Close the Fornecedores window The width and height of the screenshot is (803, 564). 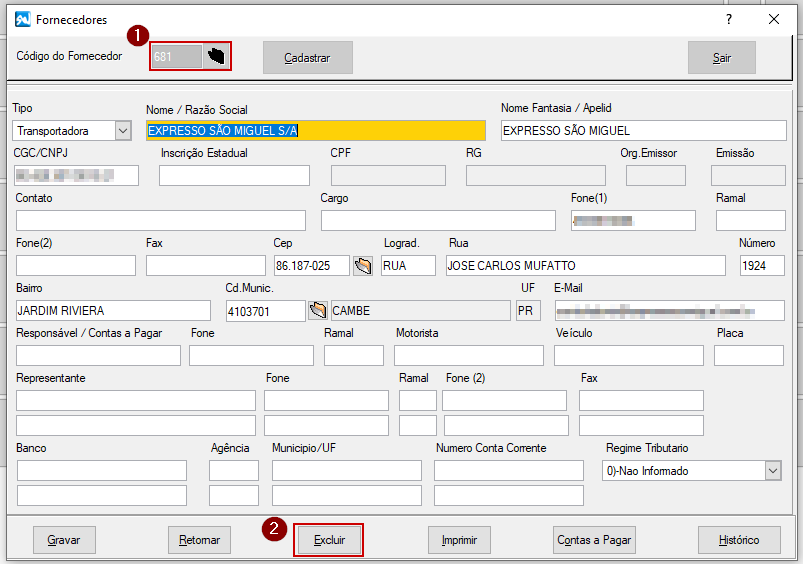(774, 19)
